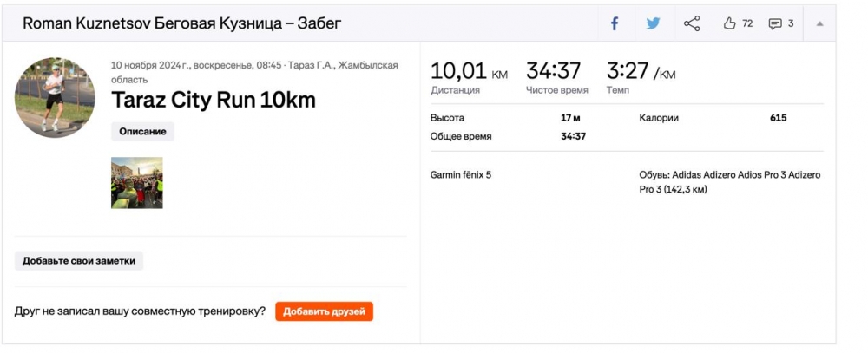The height and width of the screenshot is (353, 868).
Task: Click Roman Kuznetsov header name
Action: [x=85, y=23]
